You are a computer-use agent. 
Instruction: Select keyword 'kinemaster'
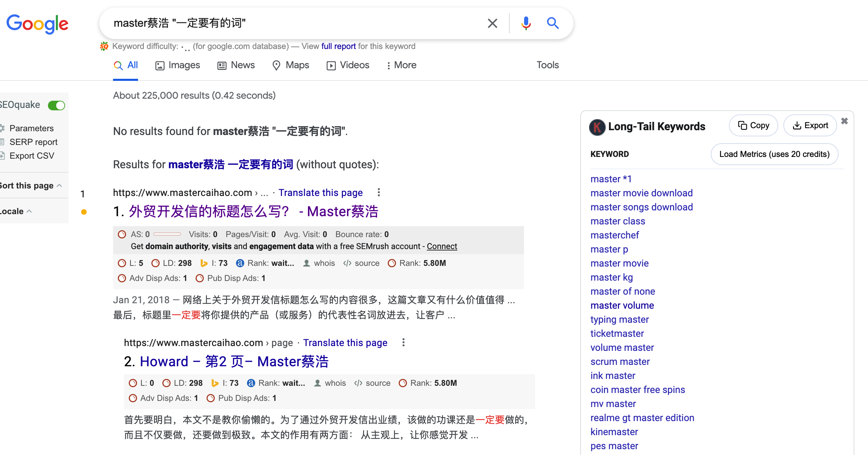[614, 432]
